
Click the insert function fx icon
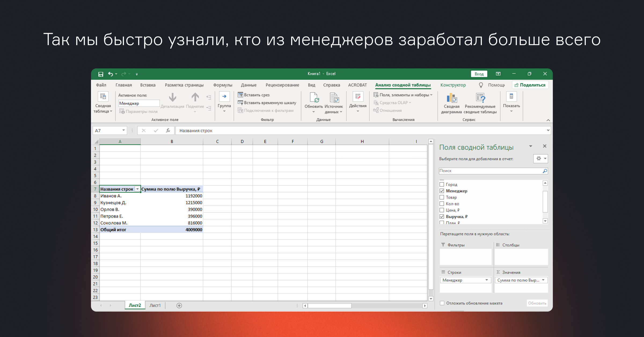pos(168,131)
